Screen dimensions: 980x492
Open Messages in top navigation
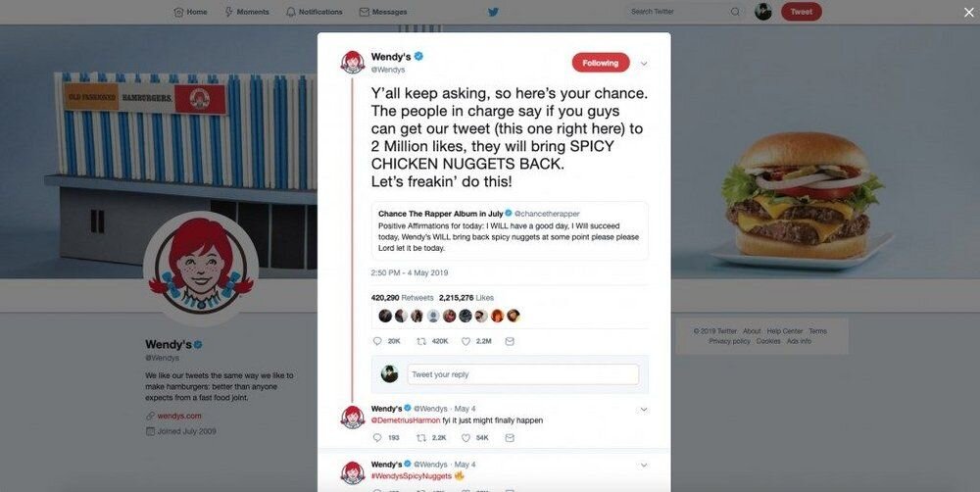[383, 11]
